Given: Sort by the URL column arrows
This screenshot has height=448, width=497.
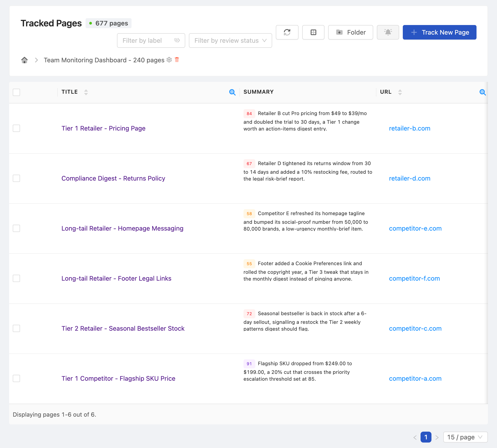Looking at the screenshot, I should pos(400,92).
